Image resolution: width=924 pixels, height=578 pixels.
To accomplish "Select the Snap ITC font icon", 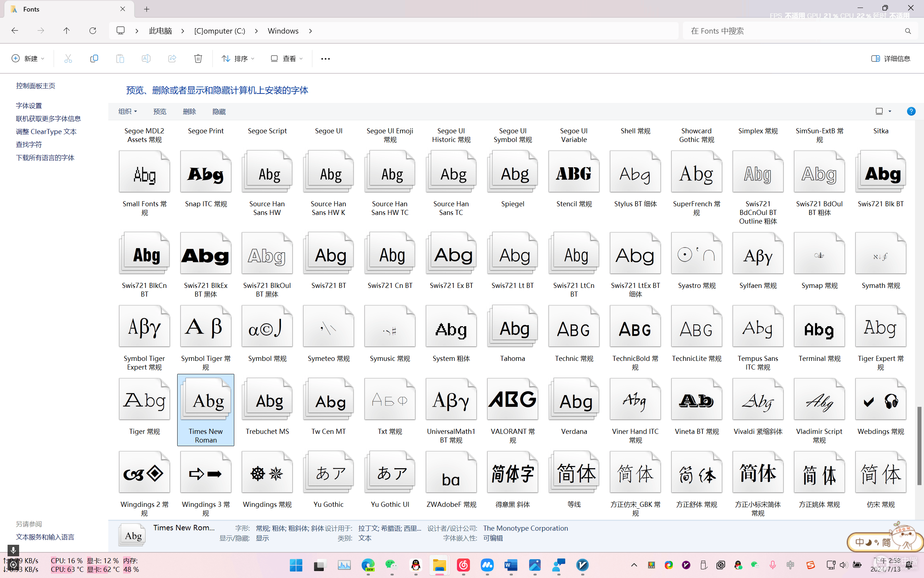I will pos(206,171).
